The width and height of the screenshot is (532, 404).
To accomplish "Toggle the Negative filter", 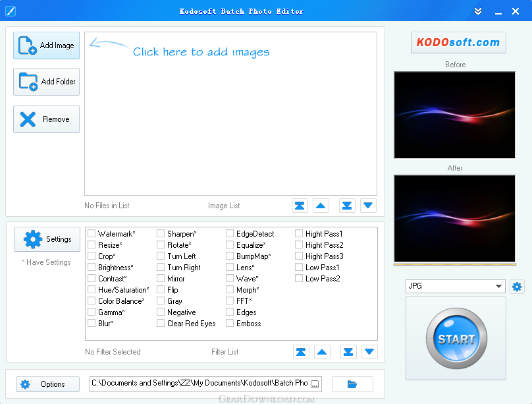I will tap(161, 312).
